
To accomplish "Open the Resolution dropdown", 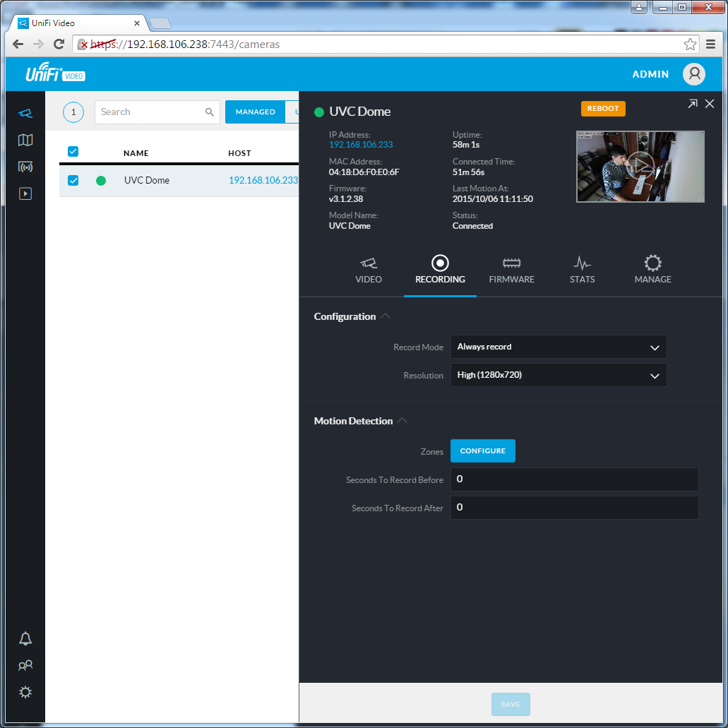I will [x=558, y=375].
